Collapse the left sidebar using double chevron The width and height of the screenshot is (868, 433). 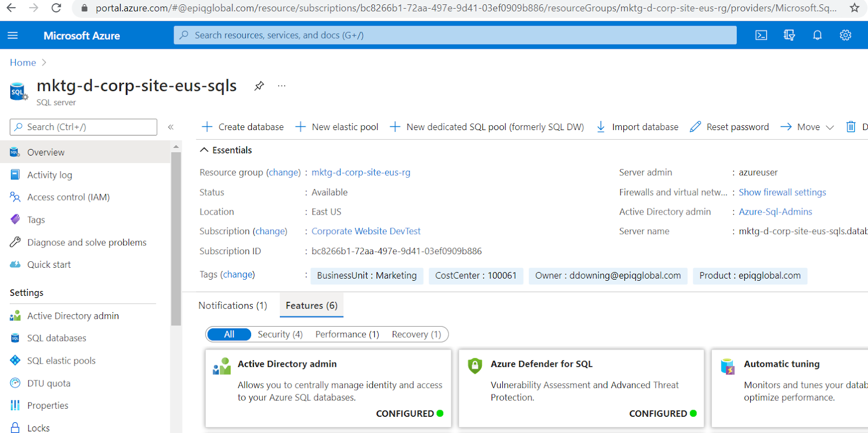[x=170, y=127]
